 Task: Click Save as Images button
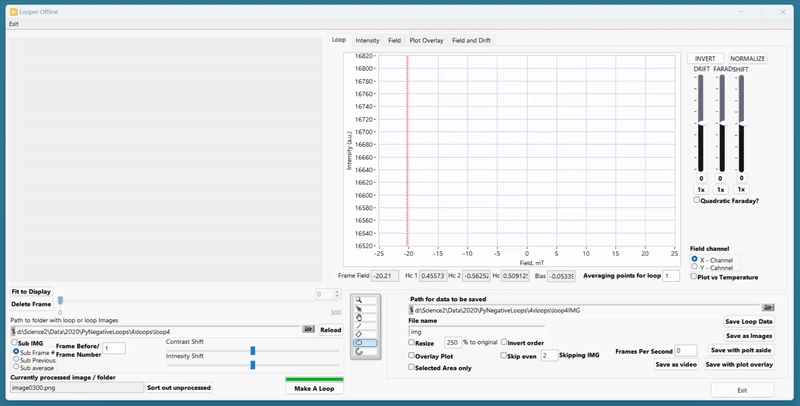click(749, 336)
